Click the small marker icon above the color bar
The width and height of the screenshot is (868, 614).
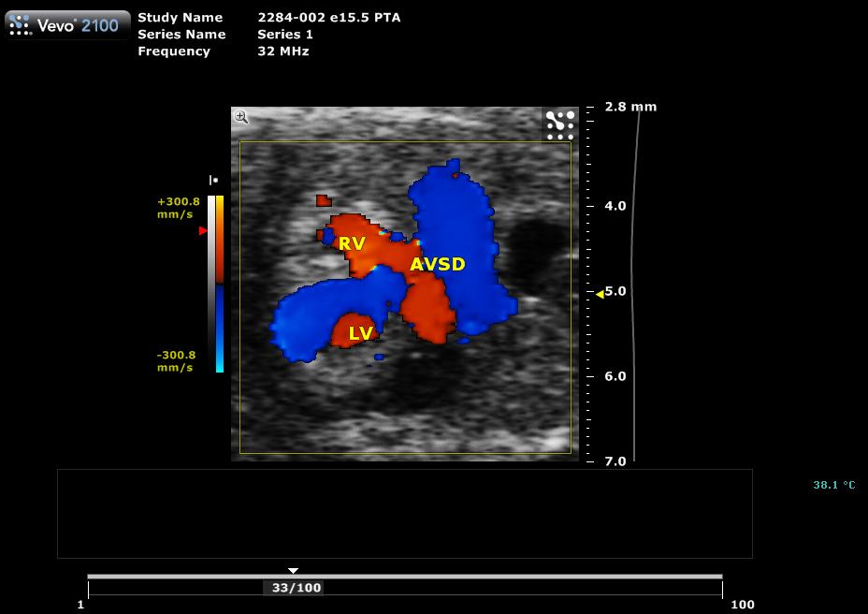[x=213, y=180]
